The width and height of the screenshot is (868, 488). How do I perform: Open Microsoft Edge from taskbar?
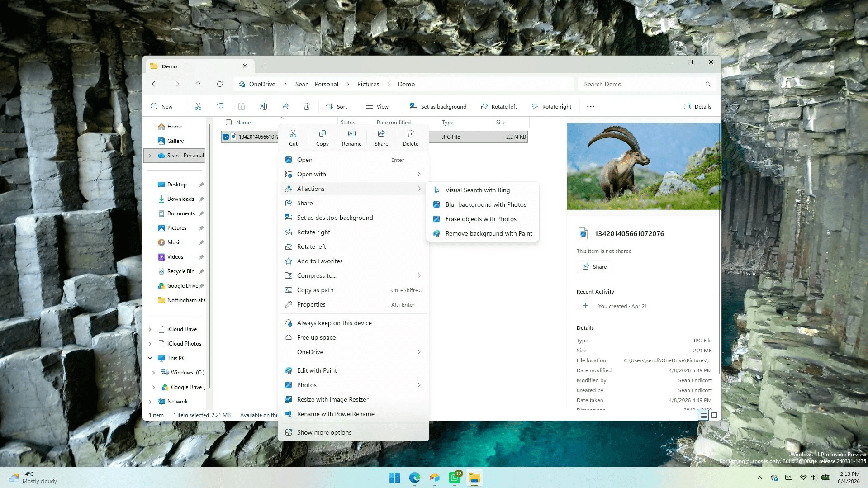[x=414, y=478]
